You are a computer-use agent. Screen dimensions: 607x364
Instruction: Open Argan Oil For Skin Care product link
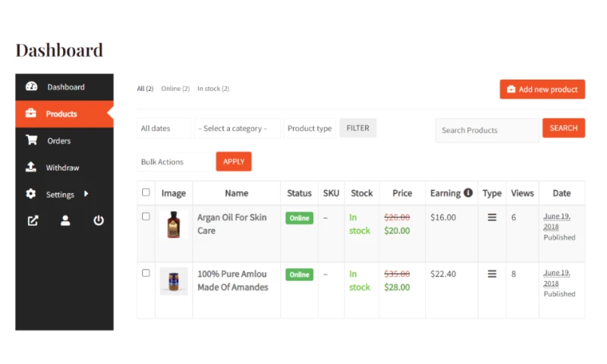232,224
